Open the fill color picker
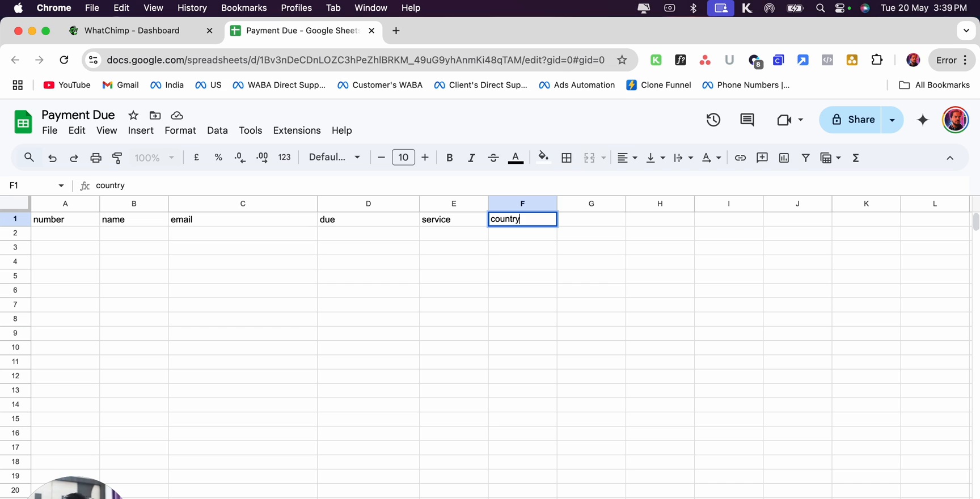The width and height of the screenshot is (980, 499). (543, 158)
